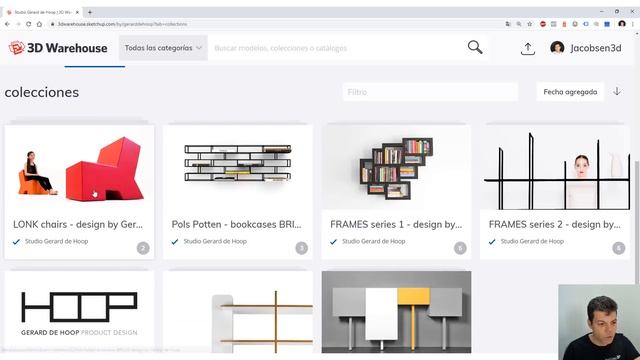Screen dimensions: 640x360
Task: Click the browser home icon
Action: [x=39, y=24]
